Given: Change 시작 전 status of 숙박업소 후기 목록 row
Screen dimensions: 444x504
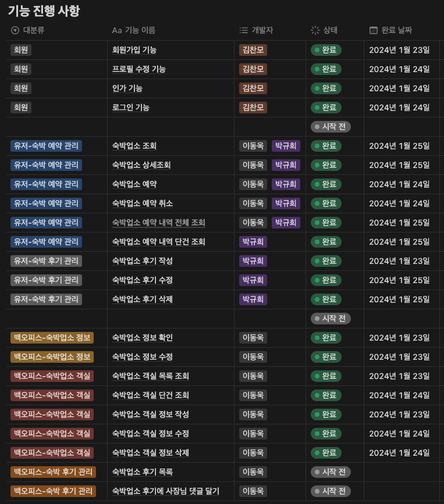Looking at the screenshot, I should click(331, 472).
